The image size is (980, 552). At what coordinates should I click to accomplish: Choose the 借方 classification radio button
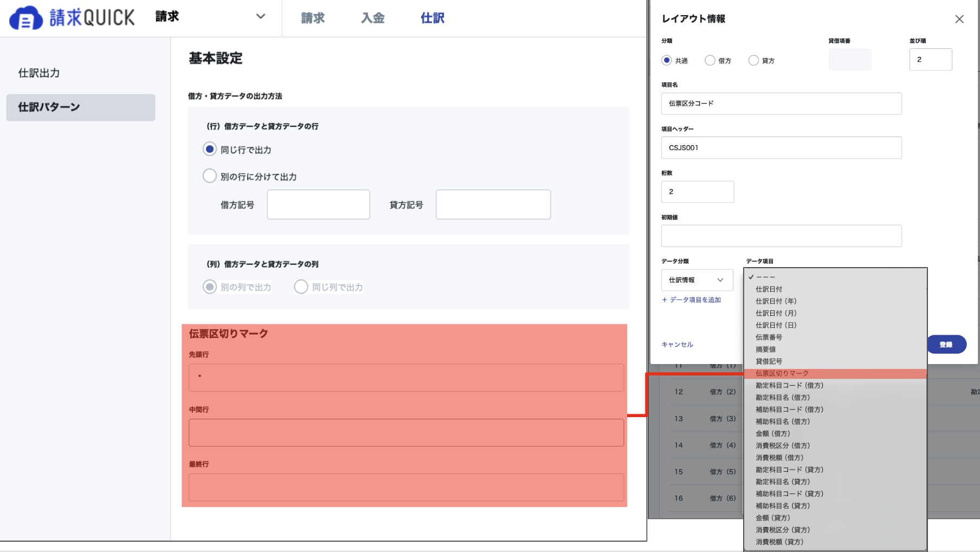point(710,60)
